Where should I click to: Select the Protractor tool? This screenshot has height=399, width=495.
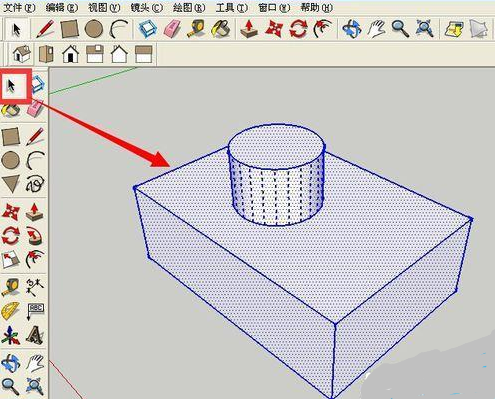pyautogui.click(x=11, y=311)
